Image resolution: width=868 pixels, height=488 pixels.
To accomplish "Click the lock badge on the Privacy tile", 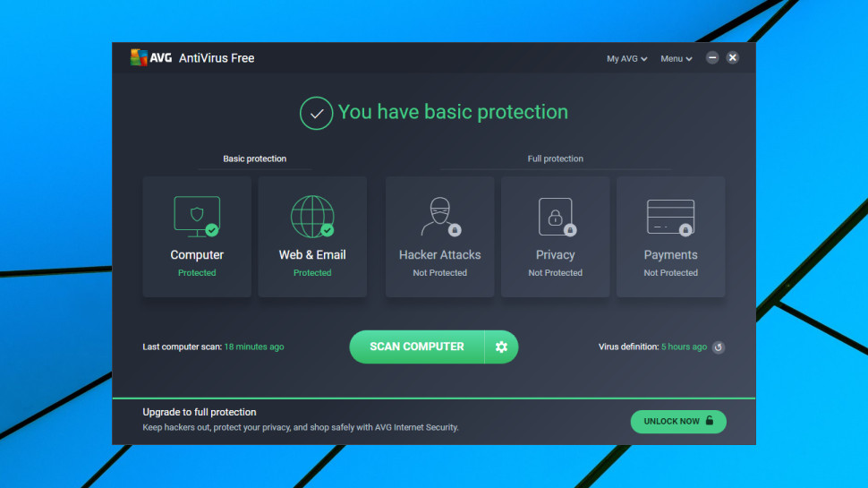I will (570, 230).
